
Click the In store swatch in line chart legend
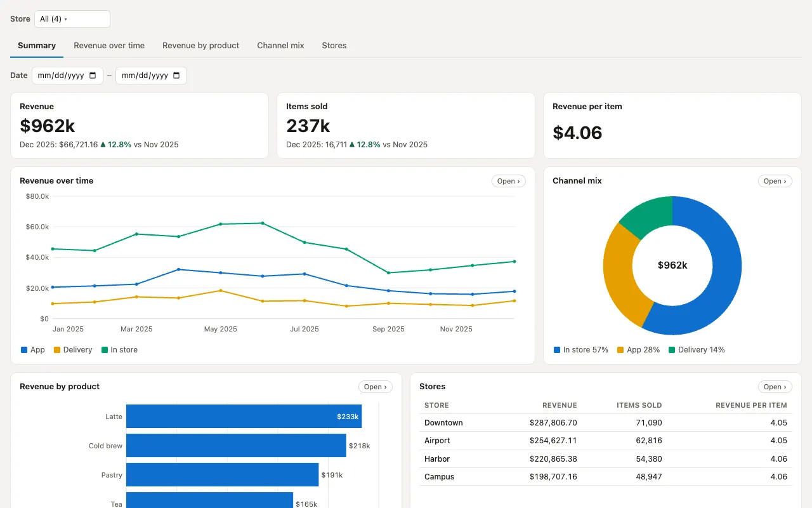[105, 350]
